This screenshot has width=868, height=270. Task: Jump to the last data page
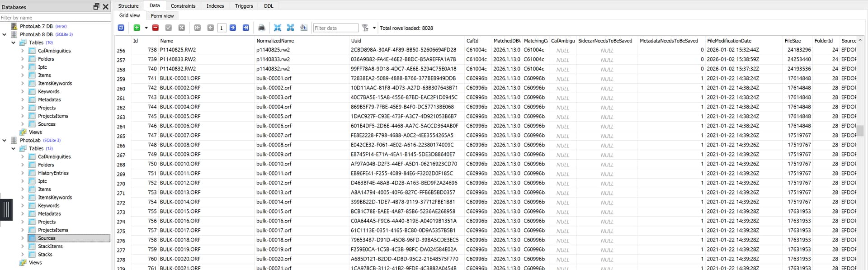point(246,28)
